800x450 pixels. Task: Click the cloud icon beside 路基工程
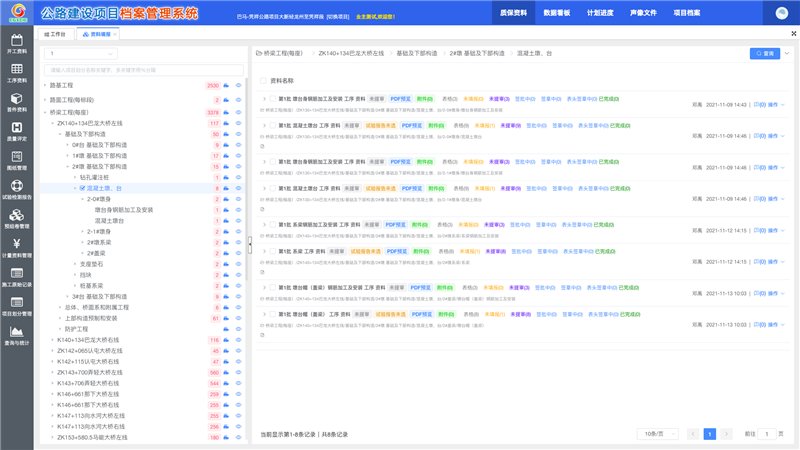227,86
